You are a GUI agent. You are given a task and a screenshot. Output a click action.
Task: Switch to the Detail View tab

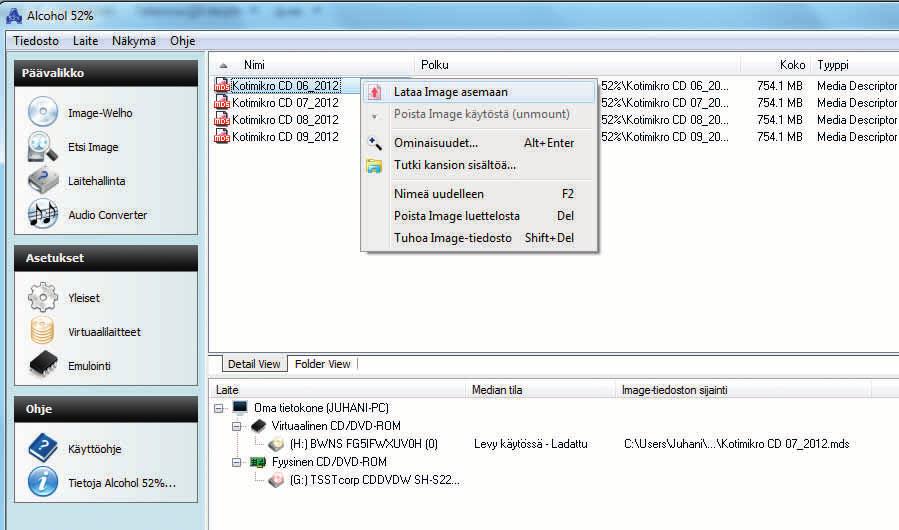click(254, 364)
